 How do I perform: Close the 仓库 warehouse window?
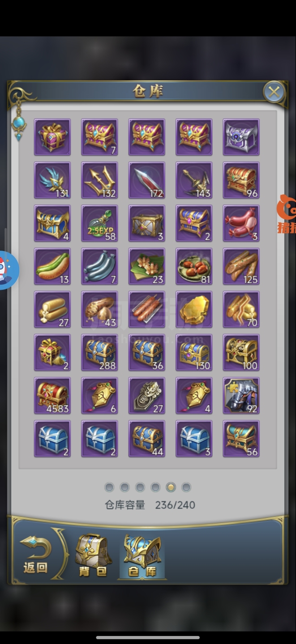(274, 93)
